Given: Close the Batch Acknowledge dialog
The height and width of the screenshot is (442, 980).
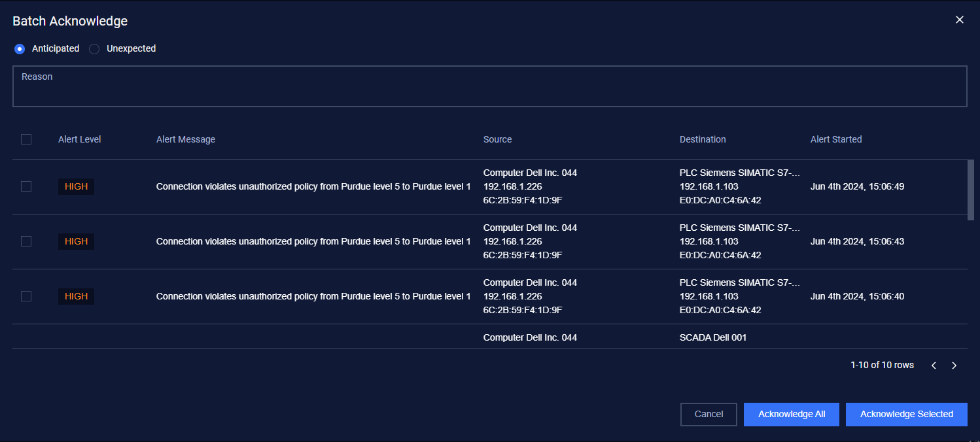Looking at the screenshot, I should [x=960, y=20].
